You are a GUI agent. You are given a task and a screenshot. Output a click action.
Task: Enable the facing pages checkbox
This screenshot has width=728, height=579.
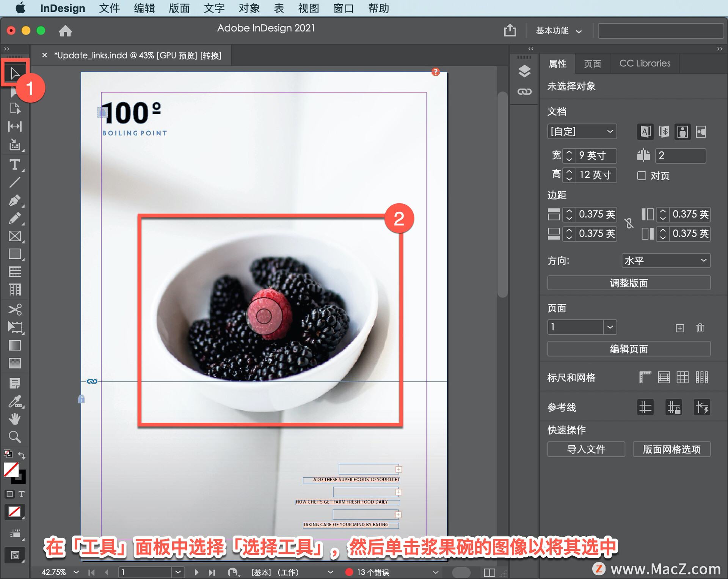click(x=642, y=176)
